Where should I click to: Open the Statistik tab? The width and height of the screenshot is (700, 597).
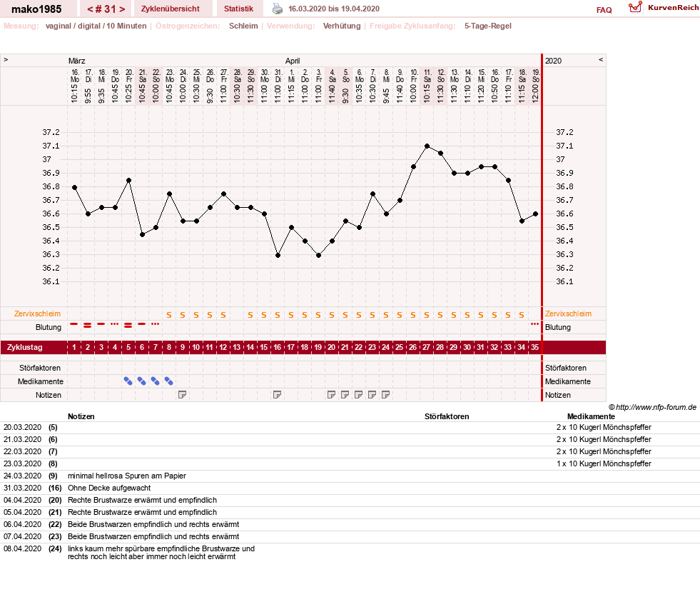238,9
